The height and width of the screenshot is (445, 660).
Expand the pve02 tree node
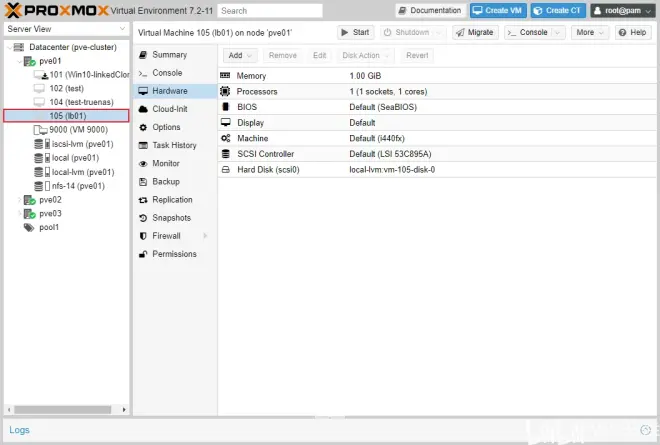click(19, 200)
